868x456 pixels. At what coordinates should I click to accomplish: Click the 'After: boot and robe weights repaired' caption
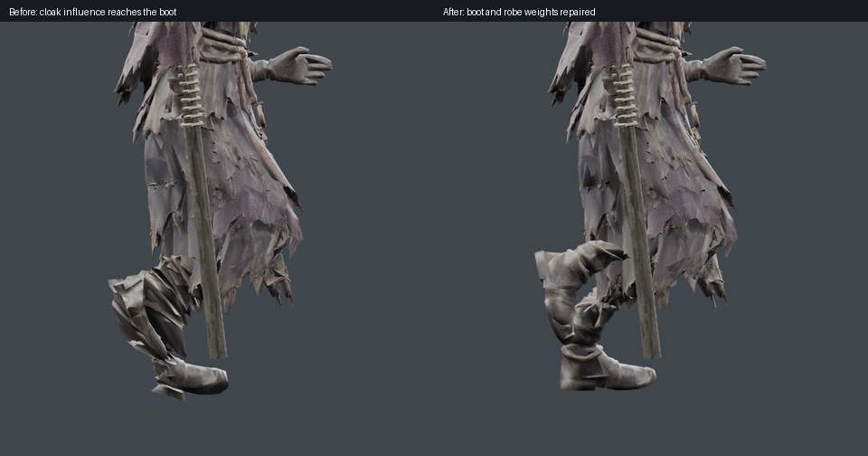pos(519,12)
